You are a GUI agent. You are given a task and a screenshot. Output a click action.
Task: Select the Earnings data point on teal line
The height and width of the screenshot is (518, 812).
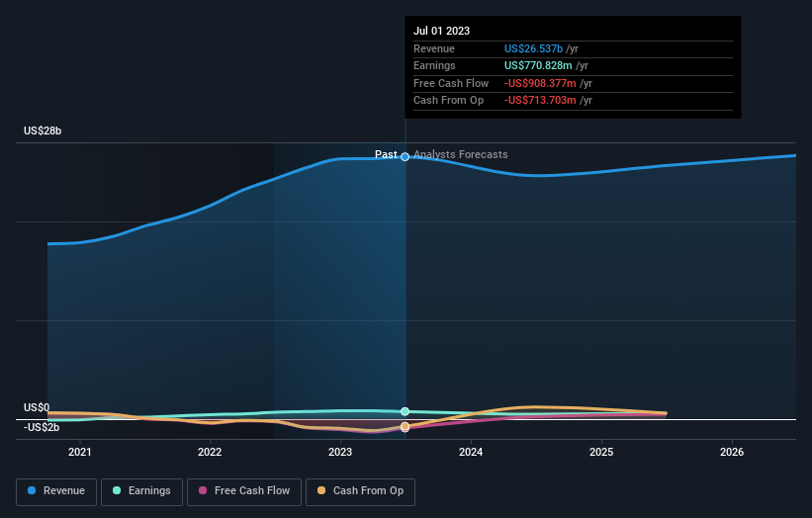click(x=405, y=411)
